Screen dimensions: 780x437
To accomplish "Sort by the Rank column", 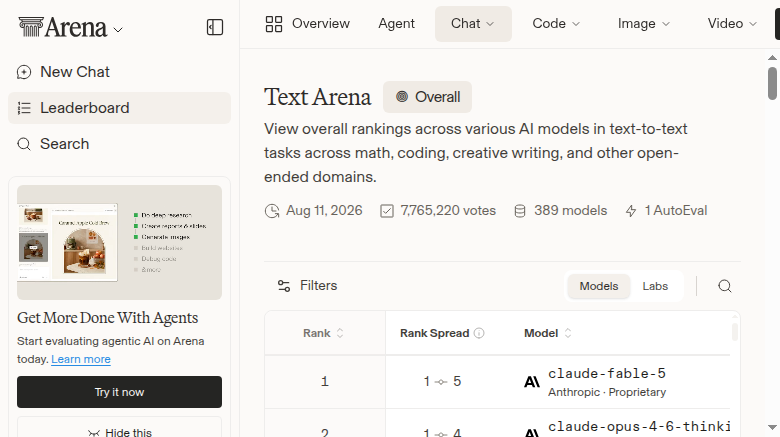I will tap(323, 333).
